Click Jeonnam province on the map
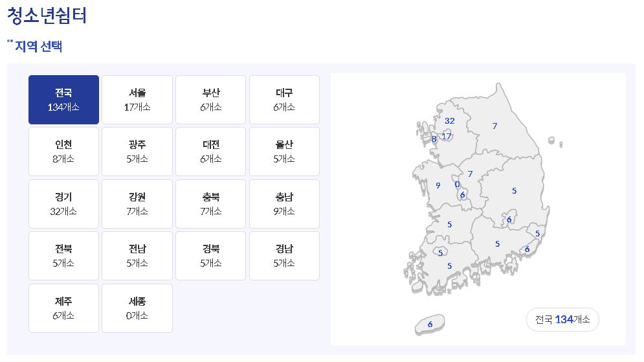 [x=450, y=266]
